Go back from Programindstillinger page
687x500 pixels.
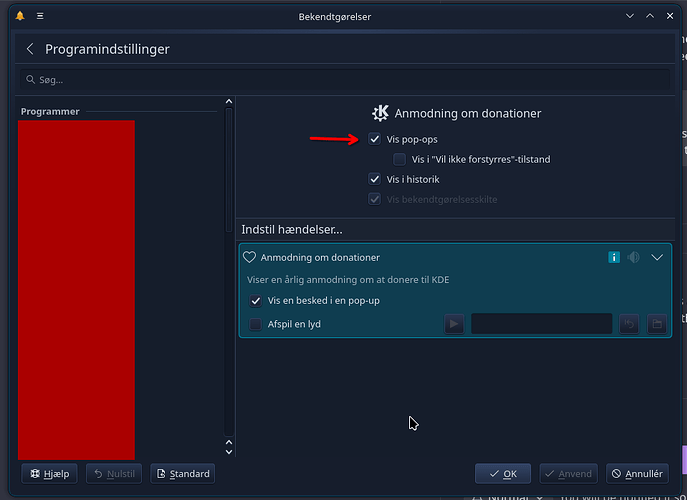tap(30, 49)
